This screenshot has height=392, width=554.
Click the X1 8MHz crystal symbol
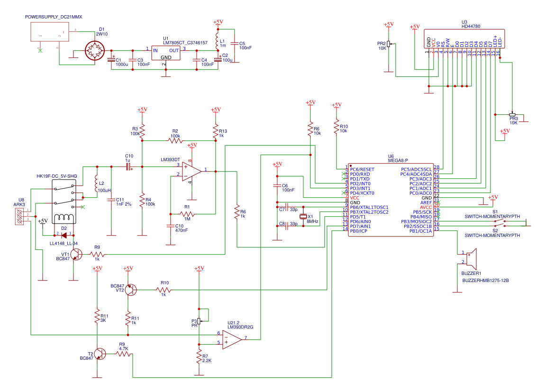tap(303, 217)
